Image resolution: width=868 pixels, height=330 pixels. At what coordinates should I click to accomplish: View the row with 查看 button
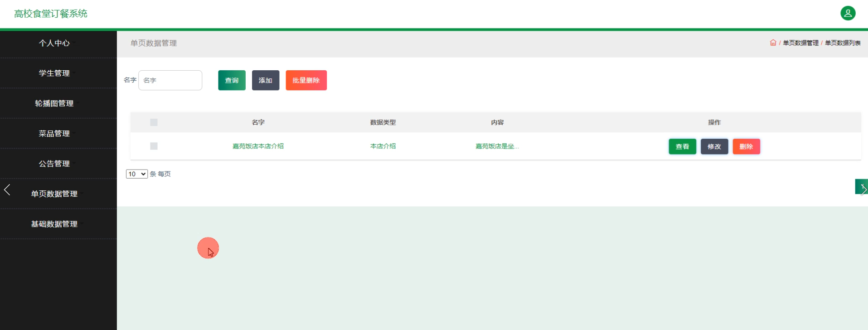(x=682, y=146)
